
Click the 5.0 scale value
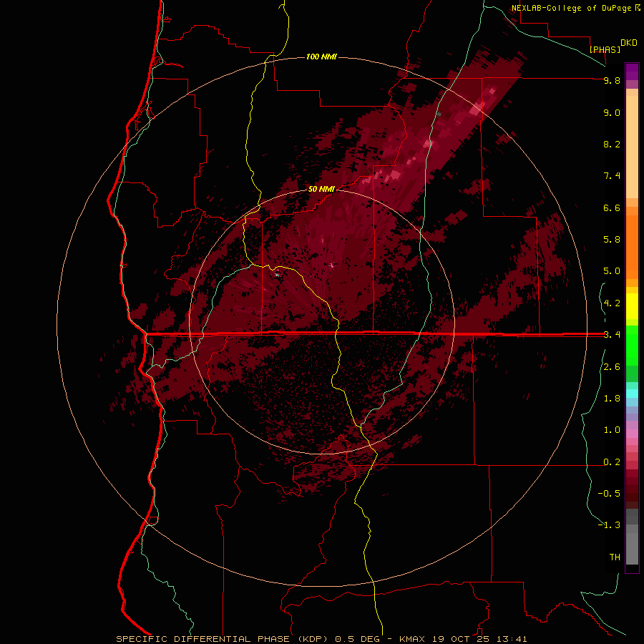pyautogui.click(x=612, y=271)
